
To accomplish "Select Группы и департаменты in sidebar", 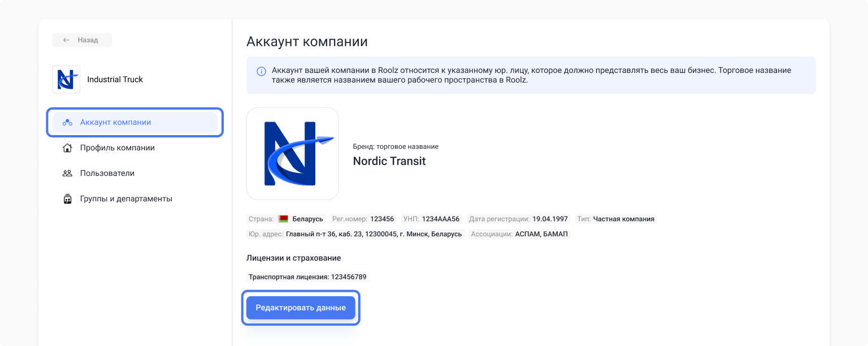I will click(x=125, y=199).
